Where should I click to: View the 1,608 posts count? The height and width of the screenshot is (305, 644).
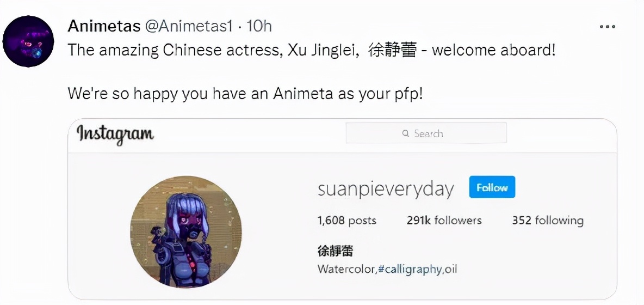coord(347,221)
